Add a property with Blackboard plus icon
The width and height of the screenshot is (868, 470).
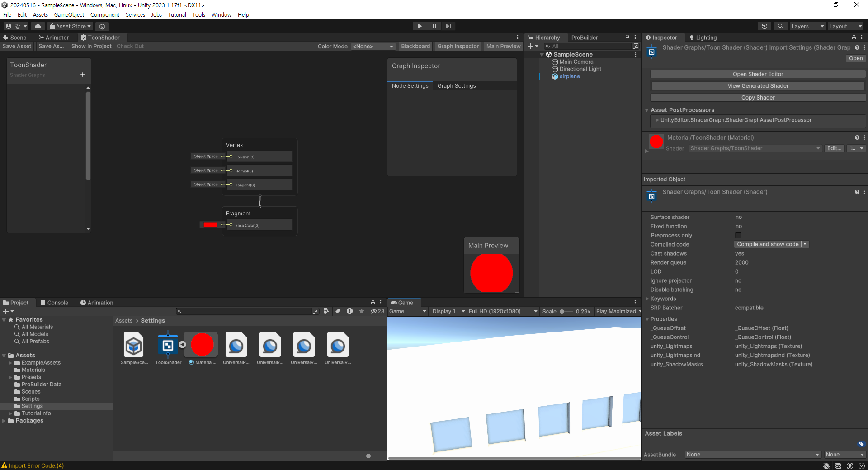pos(83,75)
